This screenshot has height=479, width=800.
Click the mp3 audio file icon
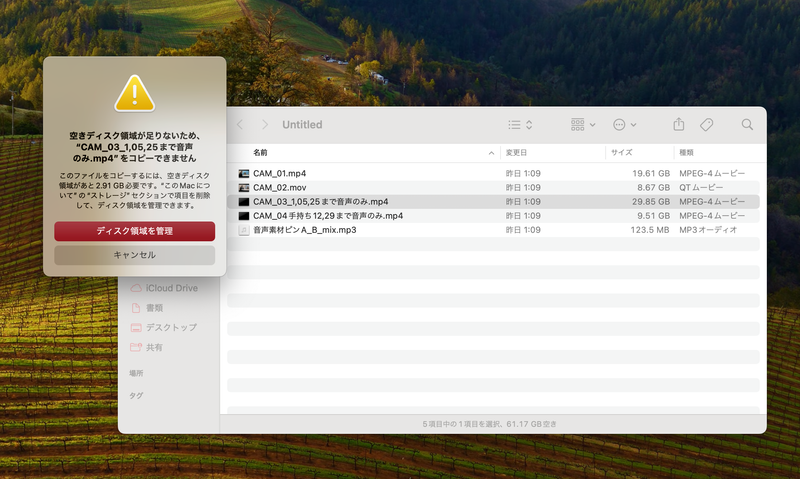tap(244, 230)
